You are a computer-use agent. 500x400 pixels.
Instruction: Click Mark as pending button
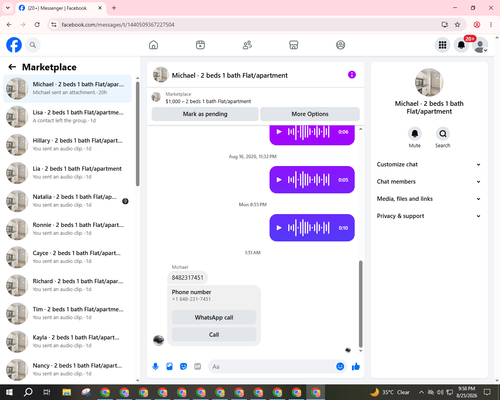pos(205,114)
